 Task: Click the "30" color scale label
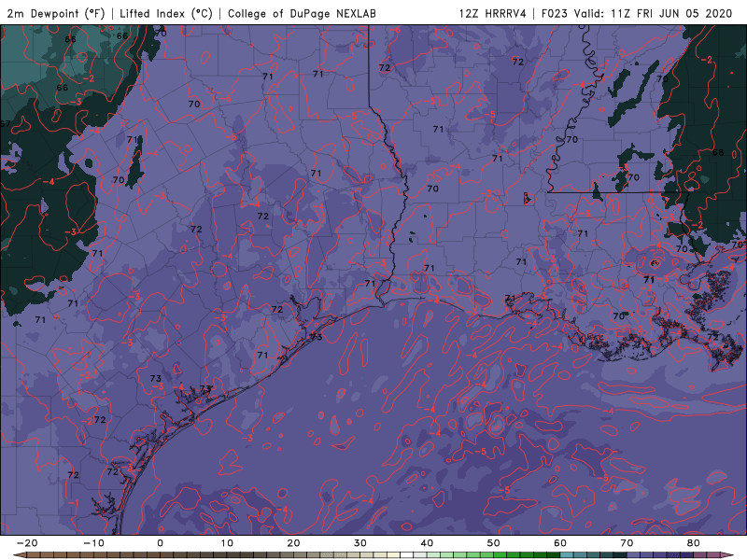coord(360,543)
